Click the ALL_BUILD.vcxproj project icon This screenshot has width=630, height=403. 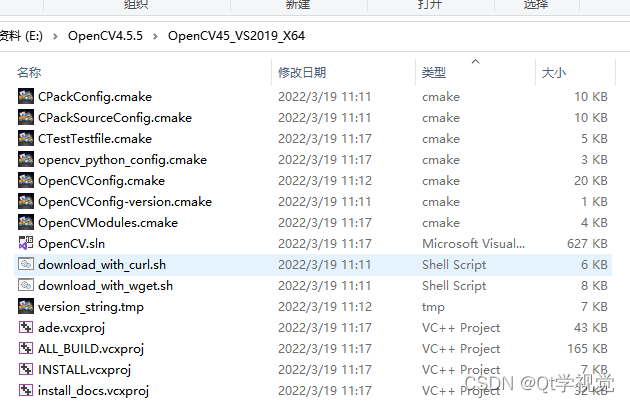(x=26, y=348)
